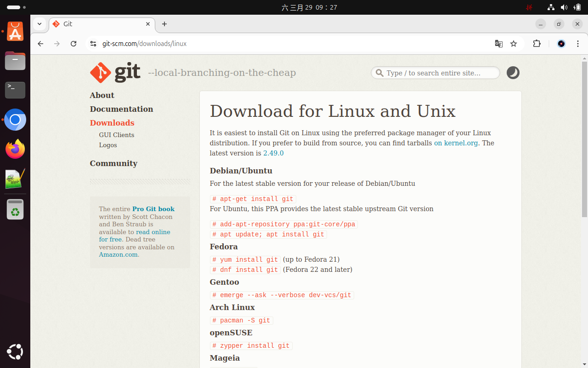This screenshot has height=368, width=588.
Task: Open Chromium from the dock
Action: [x=15, y=120]
